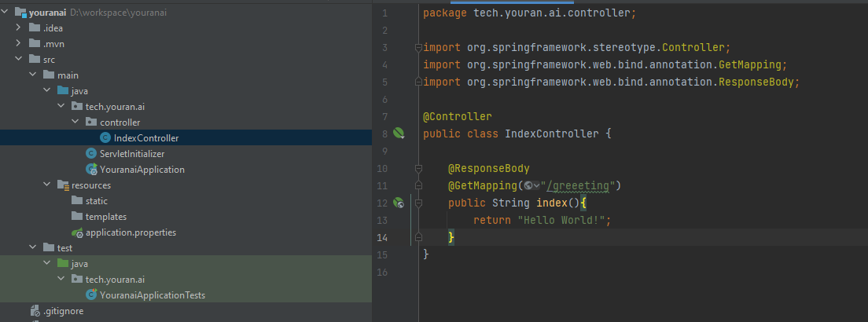Click the YouranaiApplication Spring Boot class icon
This screenshot has width=868, height=322.
pos(91,170)
